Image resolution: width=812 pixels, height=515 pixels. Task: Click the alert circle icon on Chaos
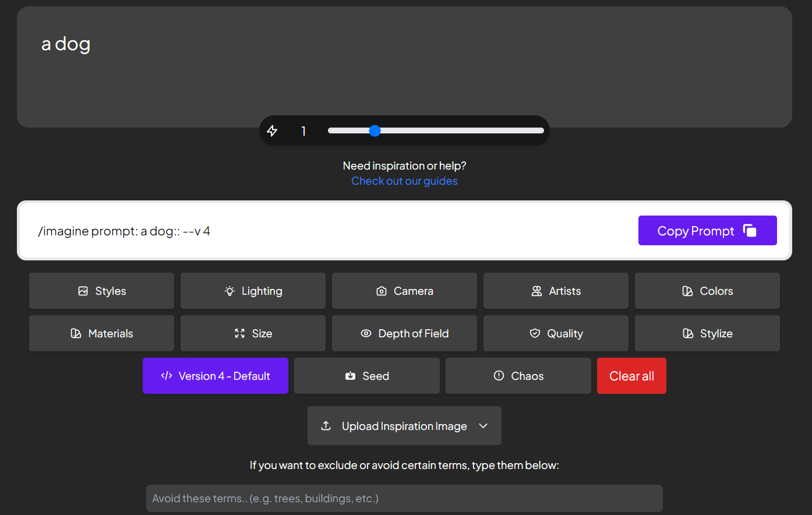click(499, 376)
